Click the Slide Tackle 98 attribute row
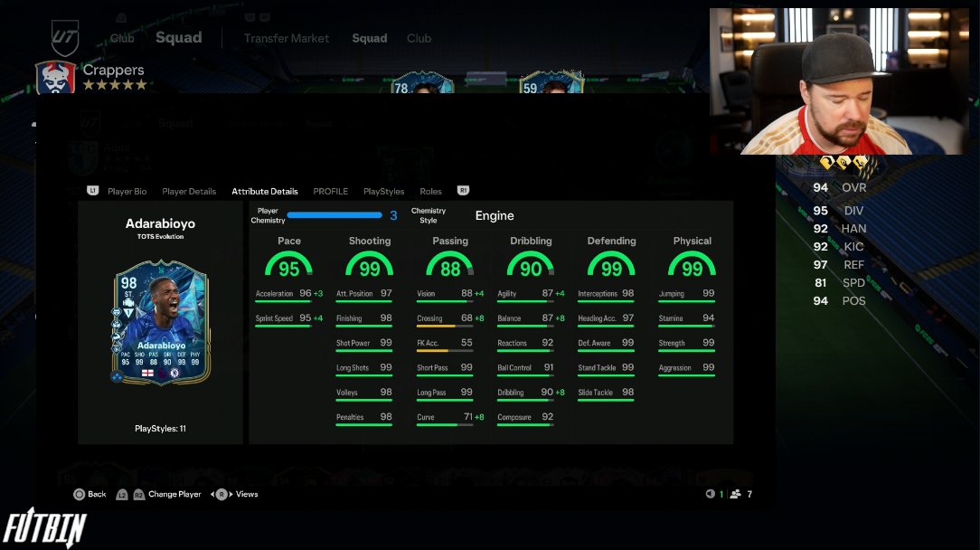 tap(606, 394)
